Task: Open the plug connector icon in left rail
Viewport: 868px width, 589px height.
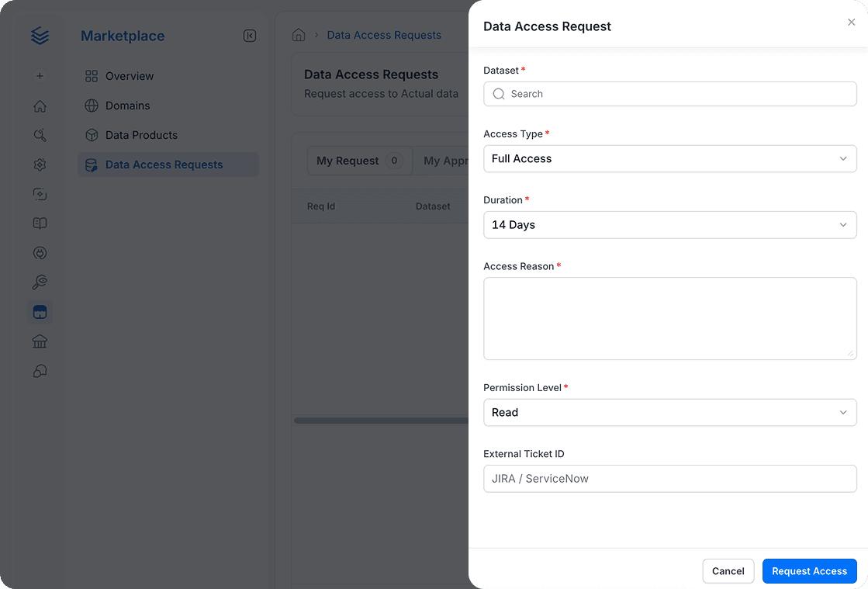Action: point(40,253)
